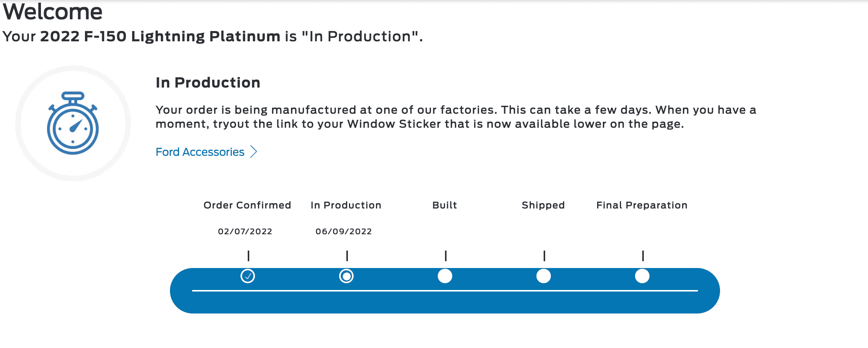Click the chevron arrow beside Ford Accessories
Viewport: 868px width, 348px height.
pyautogui.click(x=254, y=152)
